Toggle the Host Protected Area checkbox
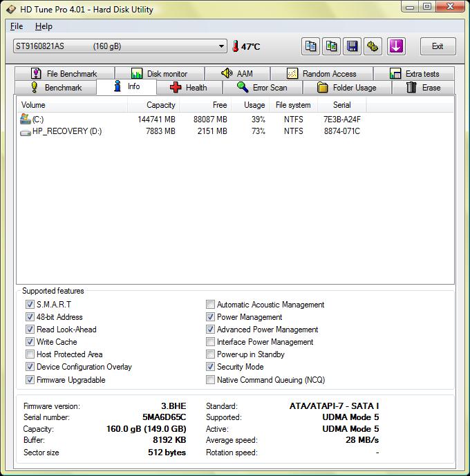The image size is (470, 476). (30, 354)
